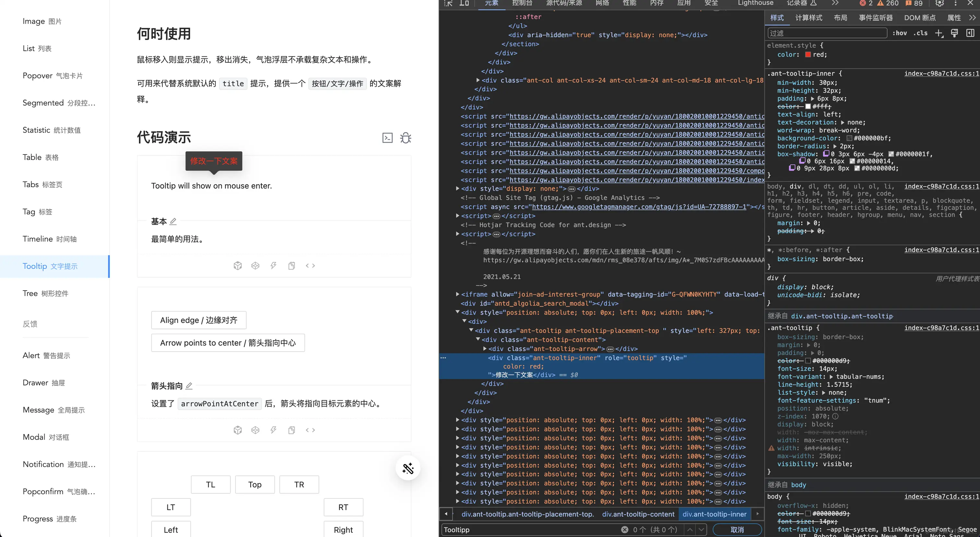Clear the Tooltipp search text
Image resolution: width=980 pixels, height=537 pixels.
(625, 530)
